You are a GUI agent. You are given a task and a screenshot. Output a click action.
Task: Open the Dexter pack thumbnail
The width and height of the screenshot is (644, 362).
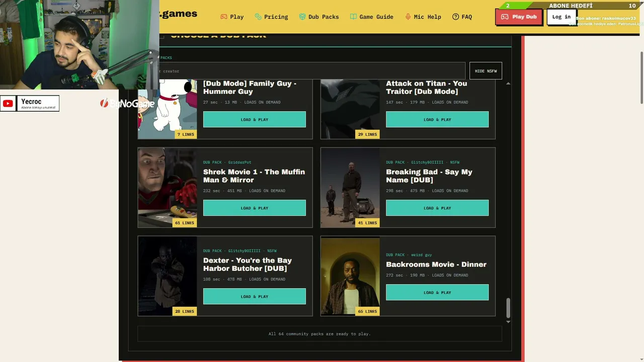168,276
